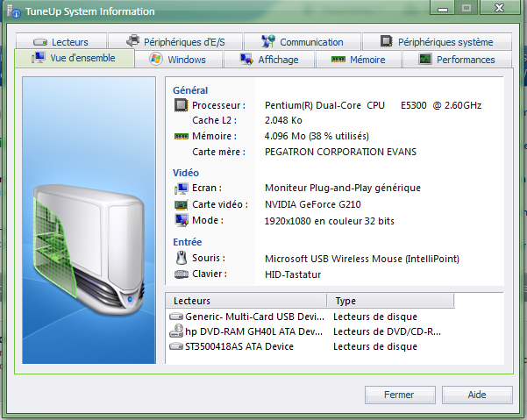The width and height of the screenshot is (527, 420).
Task: Open the Lecteurs tab
Action: point(61,42)
